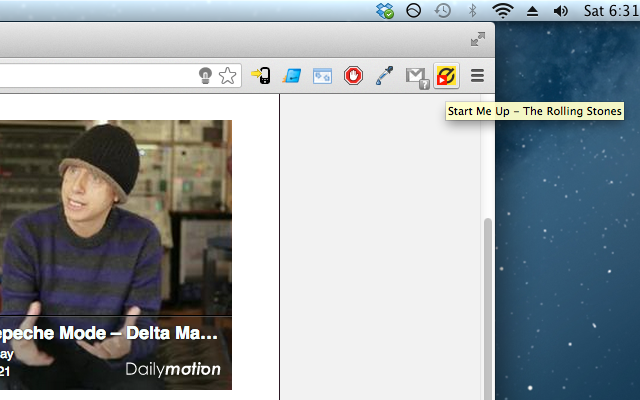Click the lightbulb icon in address bar
The image size is (640, 400).
point(205,76)
